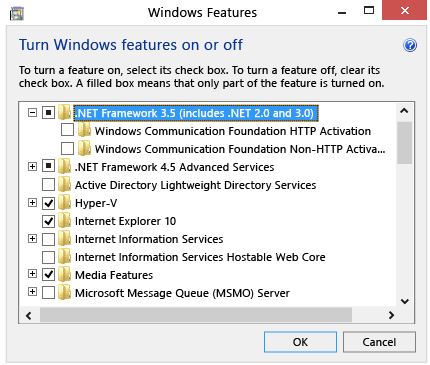Select Microsoft Message Queue (MSMQ) Server label
The width and height of the screenshot is (430, 365).
click(x=182, y=293)
